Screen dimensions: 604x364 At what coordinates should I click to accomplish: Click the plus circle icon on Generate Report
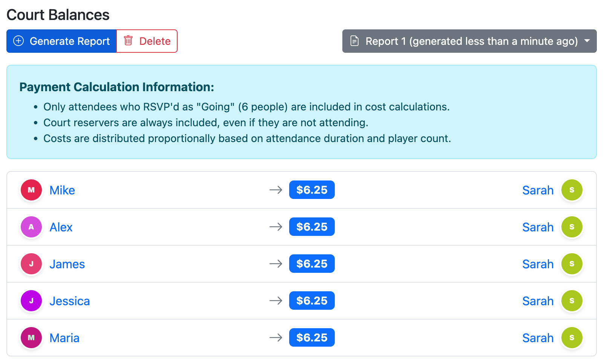[x=18, y=41]
